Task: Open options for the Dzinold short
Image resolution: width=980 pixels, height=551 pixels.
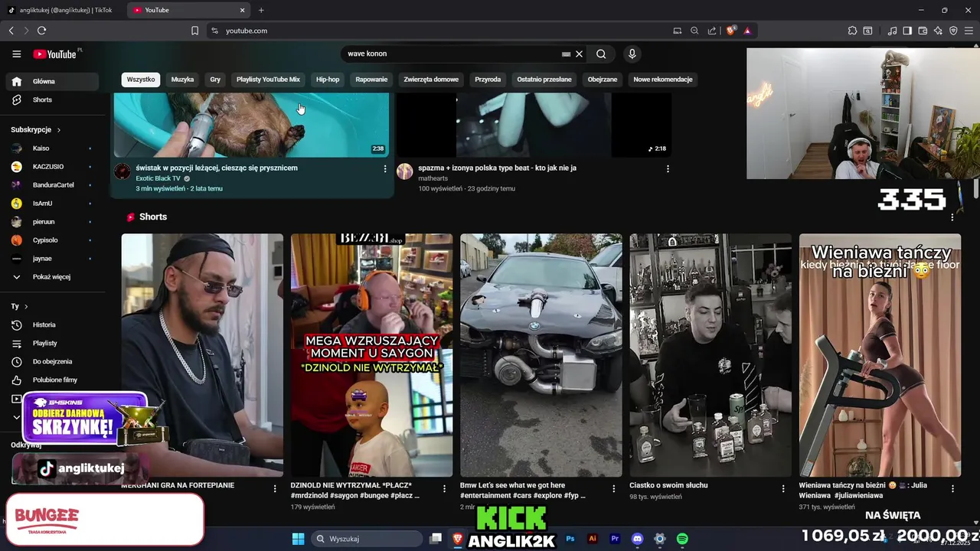Action: [x=444, y=488]
